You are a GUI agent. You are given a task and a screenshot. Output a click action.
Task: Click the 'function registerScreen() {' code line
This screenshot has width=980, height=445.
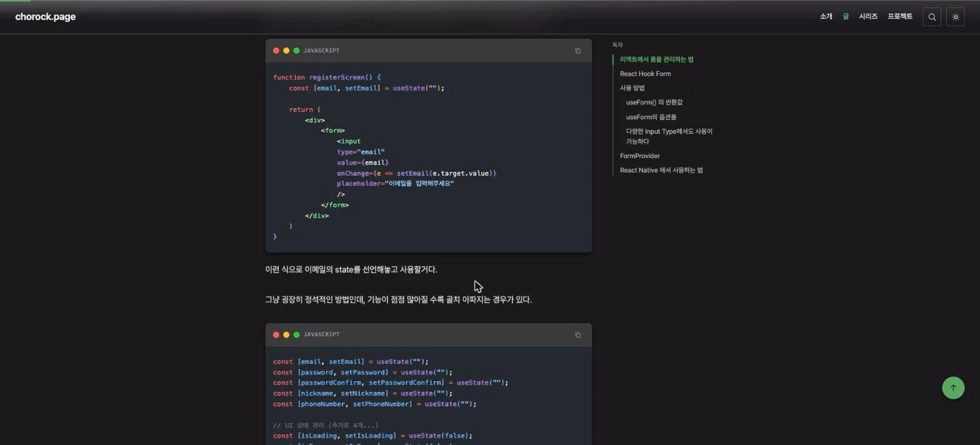coord(327,77)
